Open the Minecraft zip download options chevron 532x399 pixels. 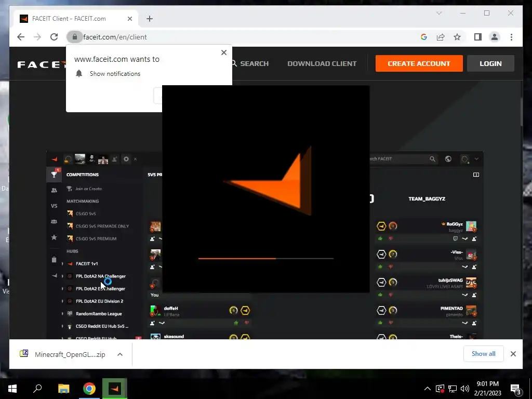(x=120, y=354)
